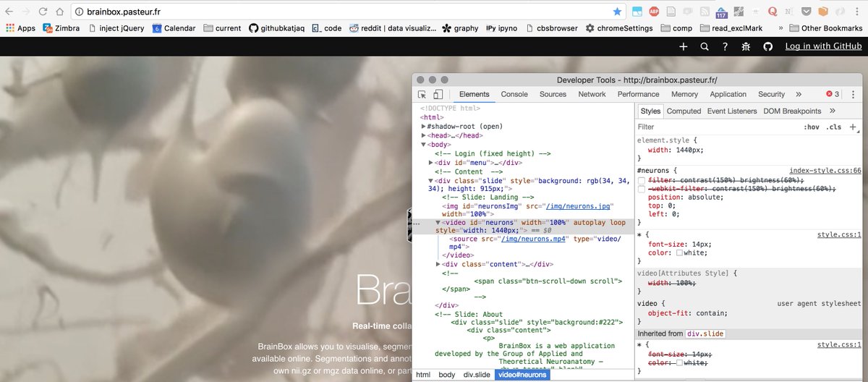Switch to the Computed styles tab

(684, 111)
